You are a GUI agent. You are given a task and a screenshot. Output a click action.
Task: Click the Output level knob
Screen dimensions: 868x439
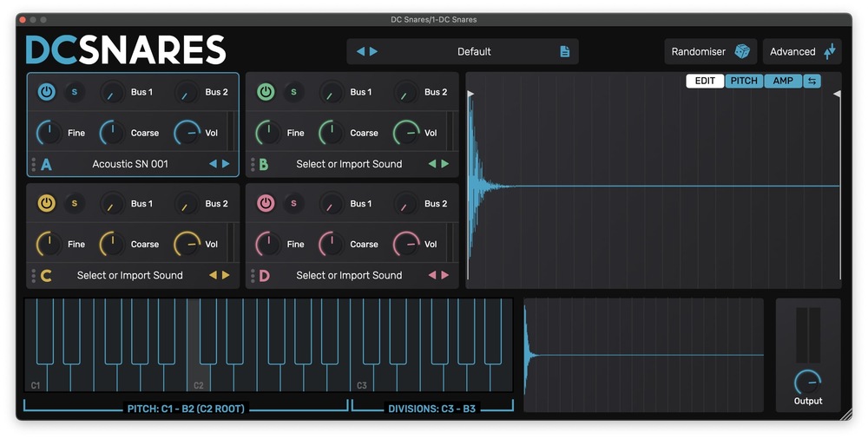(807, 382)
